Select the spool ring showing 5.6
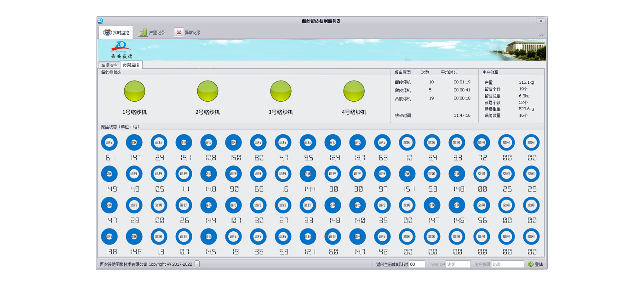 click(481, 205)
